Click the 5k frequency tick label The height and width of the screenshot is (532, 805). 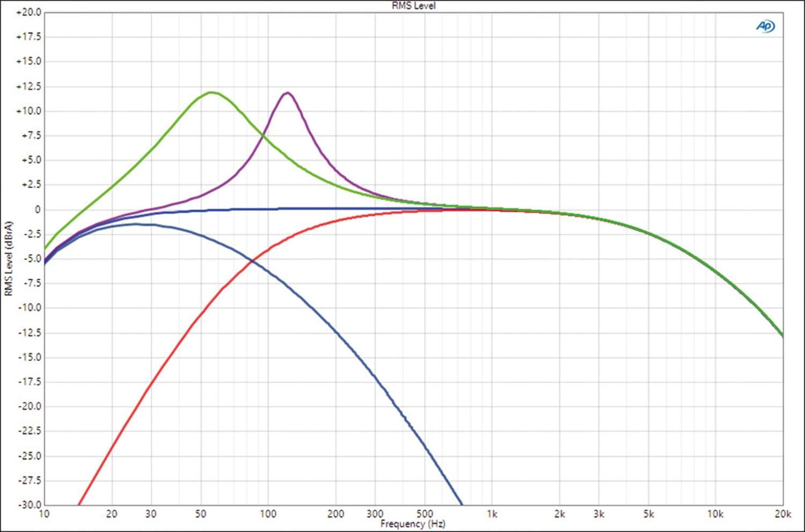(x=648, y=514)
